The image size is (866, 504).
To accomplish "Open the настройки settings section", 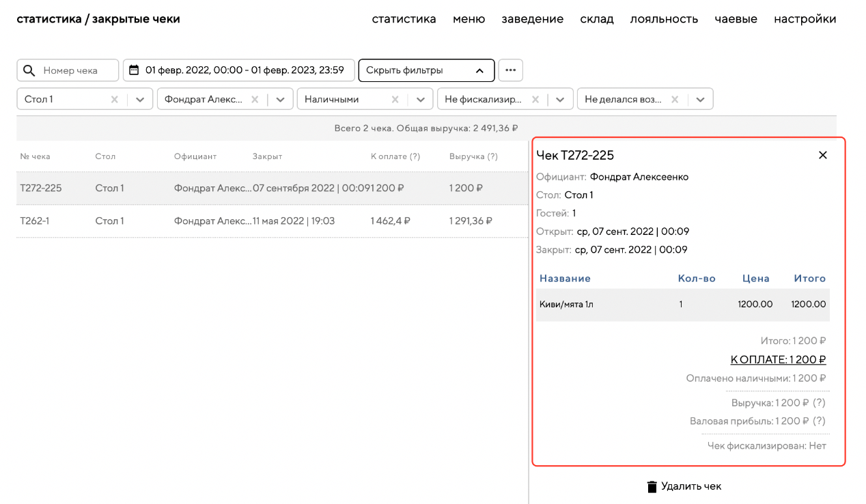I will pos(805,19).
